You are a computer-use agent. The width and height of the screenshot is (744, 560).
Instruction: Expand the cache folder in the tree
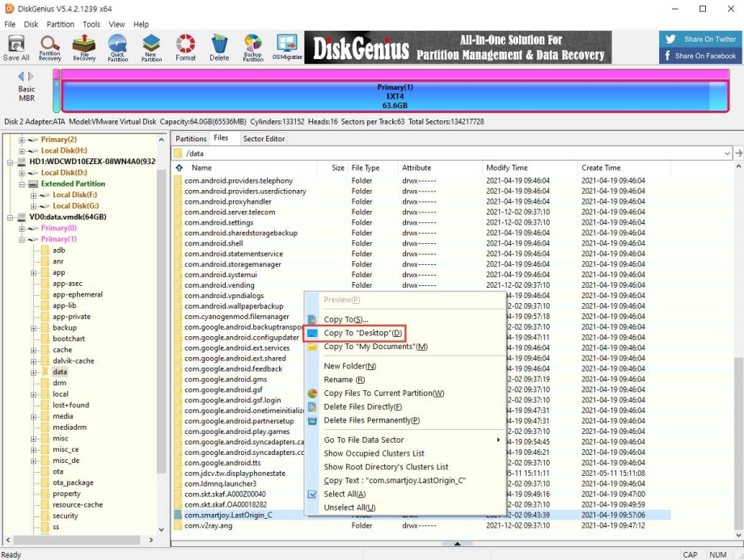[x=33, y=351]
